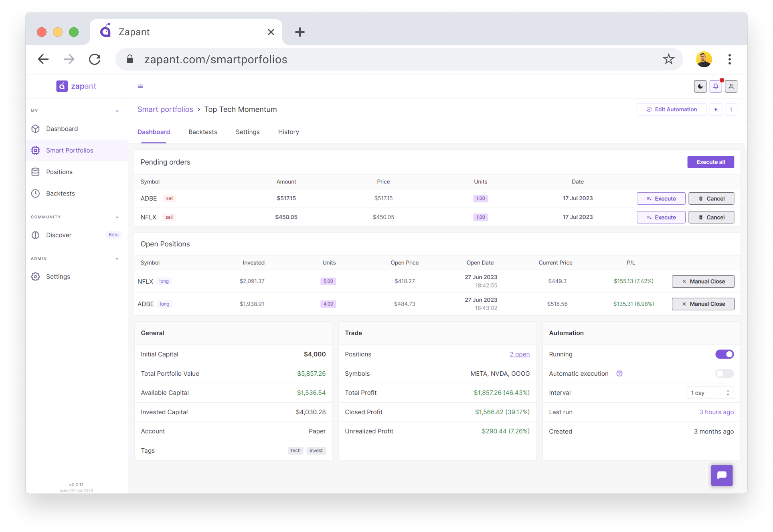Viewport: 773px width, 532px height.
Task: Open the portfolio more-options kebab menu
Action: 731,109
